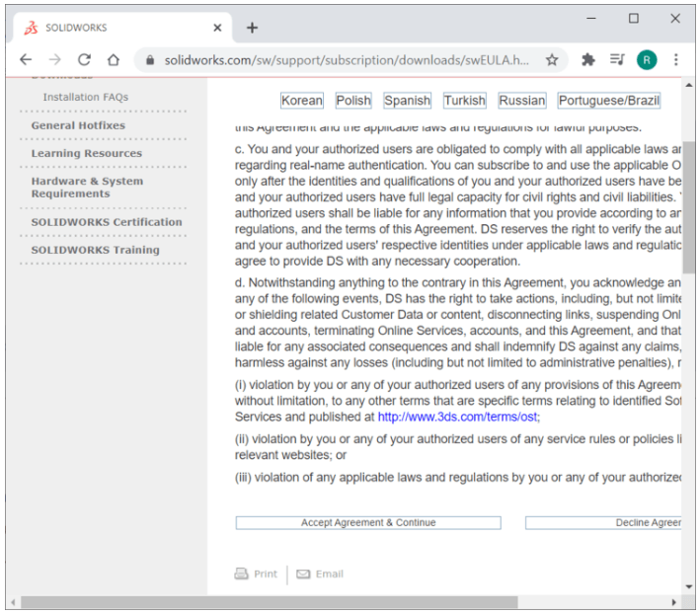700x615 pixels.
Task: Maximize the browser window
Action: [634, 19]
